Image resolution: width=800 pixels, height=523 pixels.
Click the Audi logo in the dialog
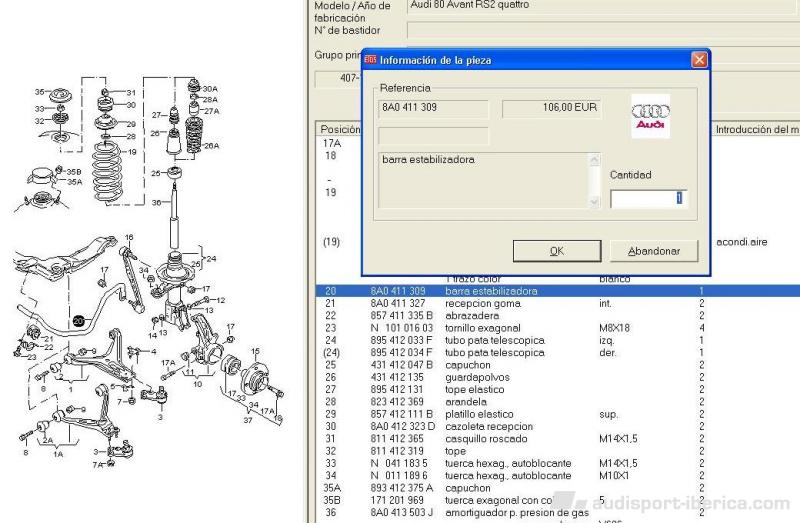click(x=651, y=116)
